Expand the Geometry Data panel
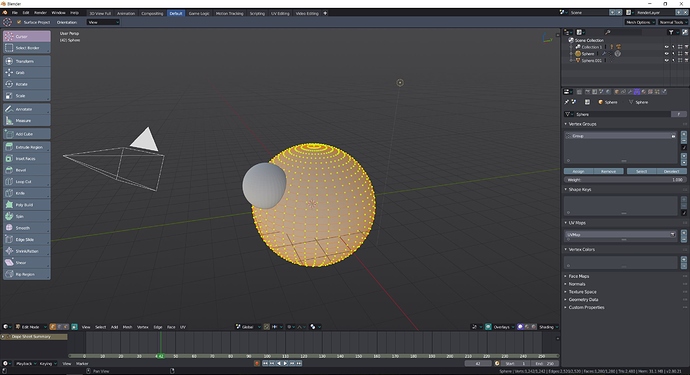This screenshot has height=375, width=690. (x=583, y=299)
